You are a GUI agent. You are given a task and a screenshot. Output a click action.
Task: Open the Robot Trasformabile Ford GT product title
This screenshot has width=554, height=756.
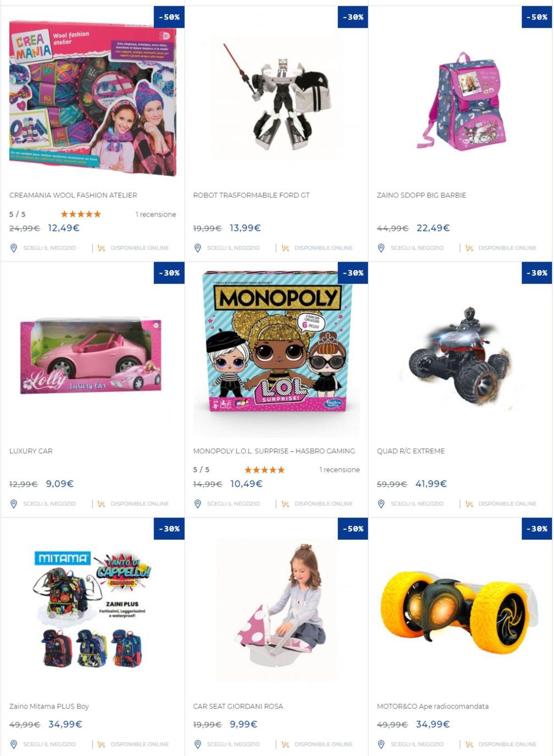pos(251,195)
